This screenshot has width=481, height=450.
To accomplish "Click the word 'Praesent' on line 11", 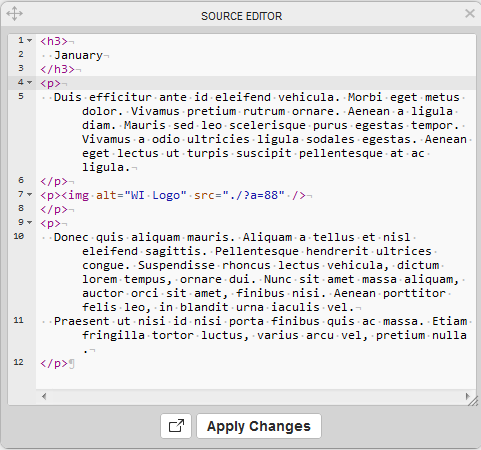I will (82, 321).
